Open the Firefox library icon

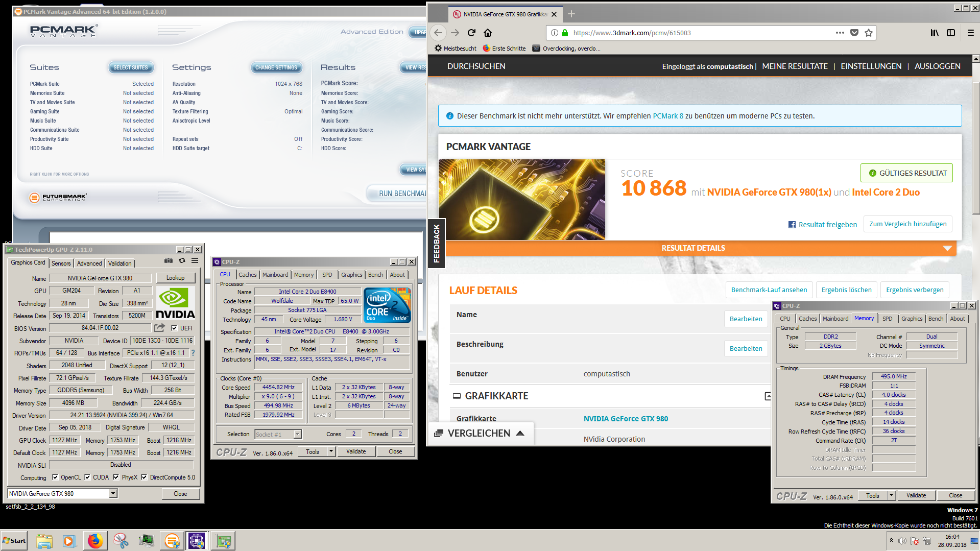click(935, 33)
